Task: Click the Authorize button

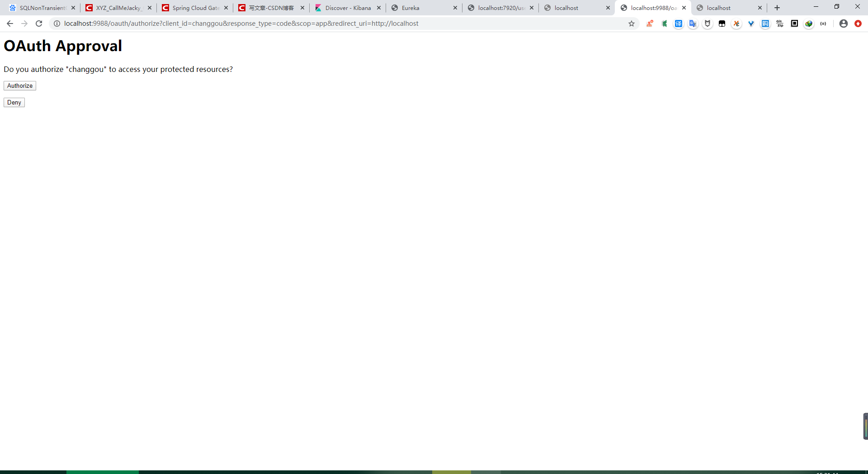Action: tap(20, 86)
